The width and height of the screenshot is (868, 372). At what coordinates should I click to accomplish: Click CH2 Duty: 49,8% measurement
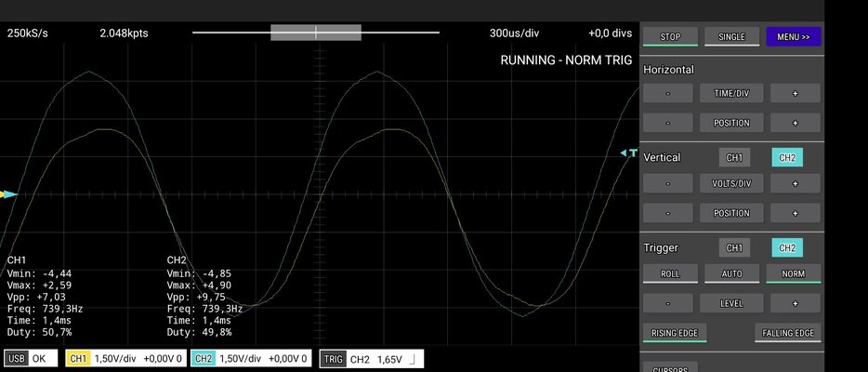pyautogui.click(x=199, y=333)
